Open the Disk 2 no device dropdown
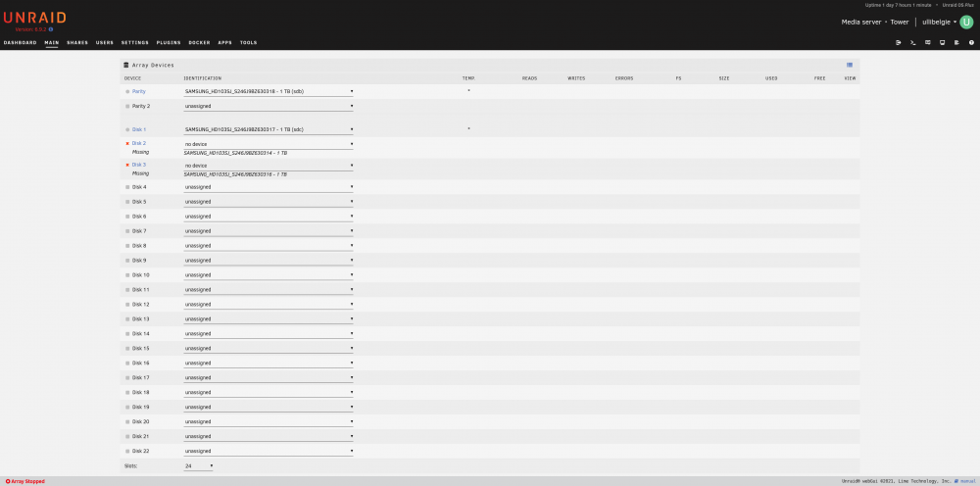The width and height of the screenshot is (980, 486). 269,144
